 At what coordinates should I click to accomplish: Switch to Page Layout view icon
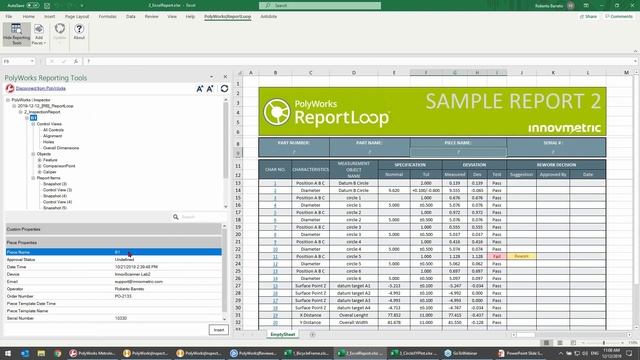coord(560,343)
